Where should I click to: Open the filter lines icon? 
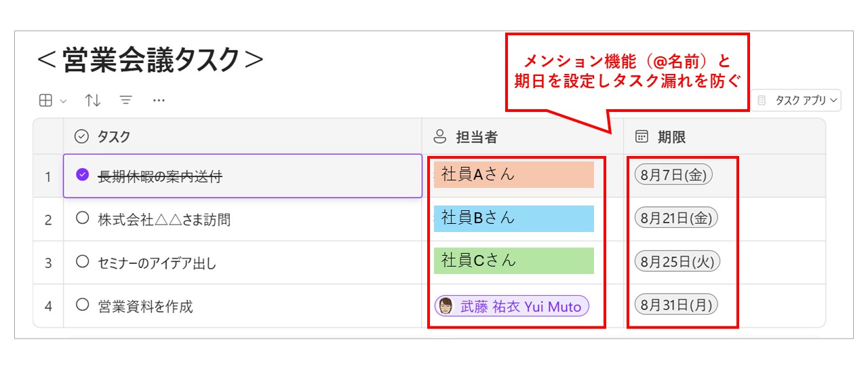point(125,100)
